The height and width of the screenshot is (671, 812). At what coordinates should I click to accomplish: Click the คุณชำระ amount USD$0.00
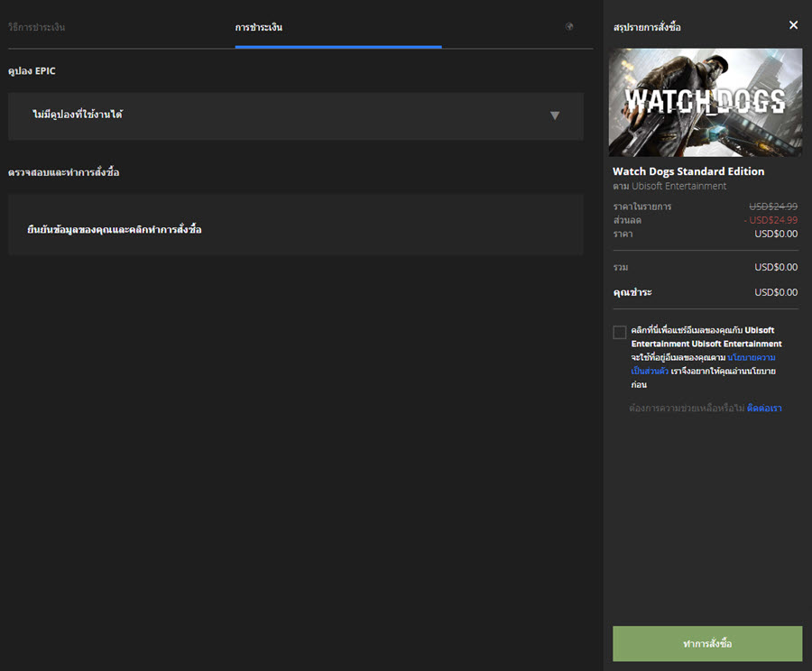point(776,292)
